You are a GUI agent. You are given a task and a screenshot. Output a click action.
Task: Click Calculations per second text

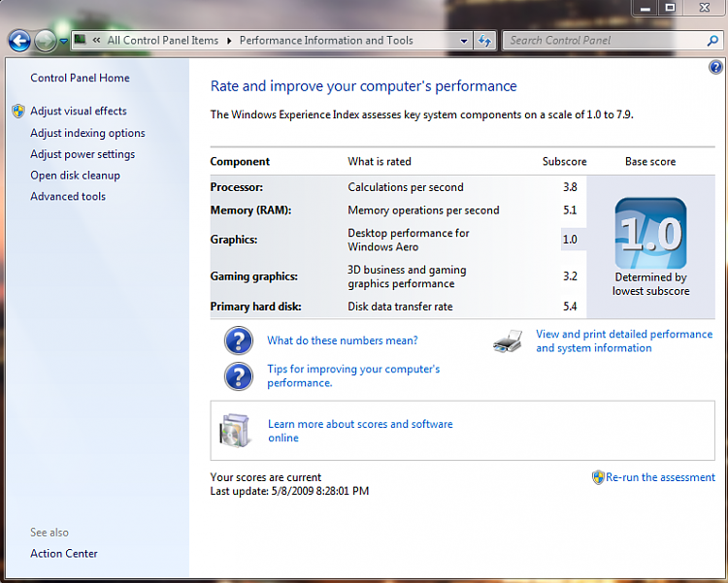tap(406, 187)
